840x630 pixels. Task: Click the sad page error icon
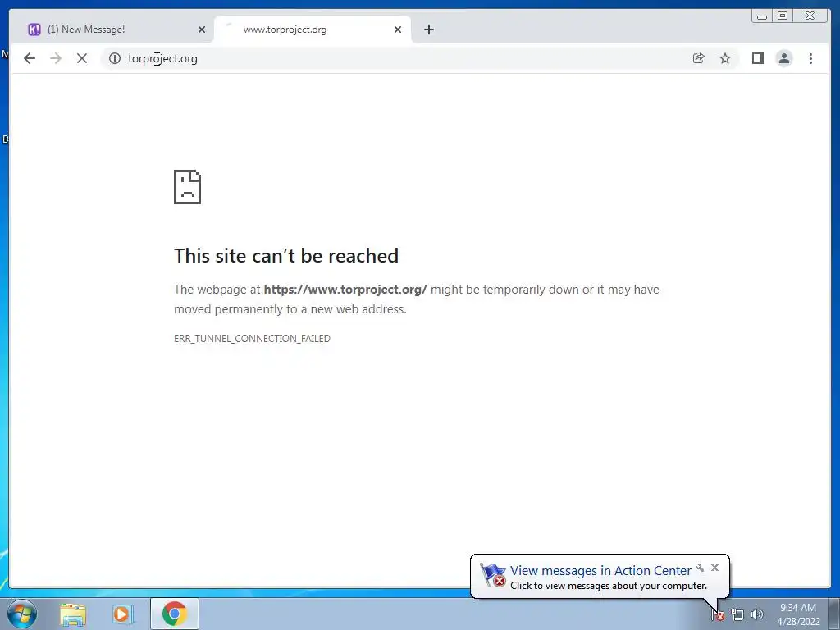[x=188, y=186]
